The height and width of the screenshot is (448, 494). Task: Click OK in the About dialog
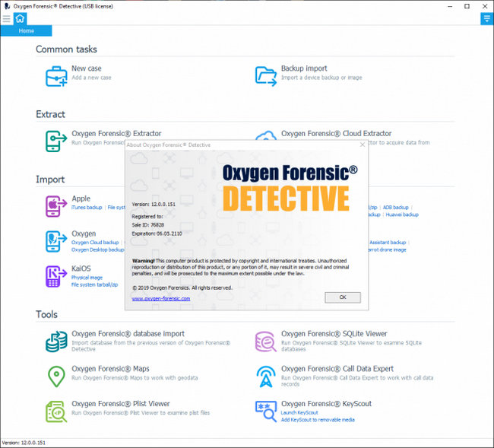point(343,297)
